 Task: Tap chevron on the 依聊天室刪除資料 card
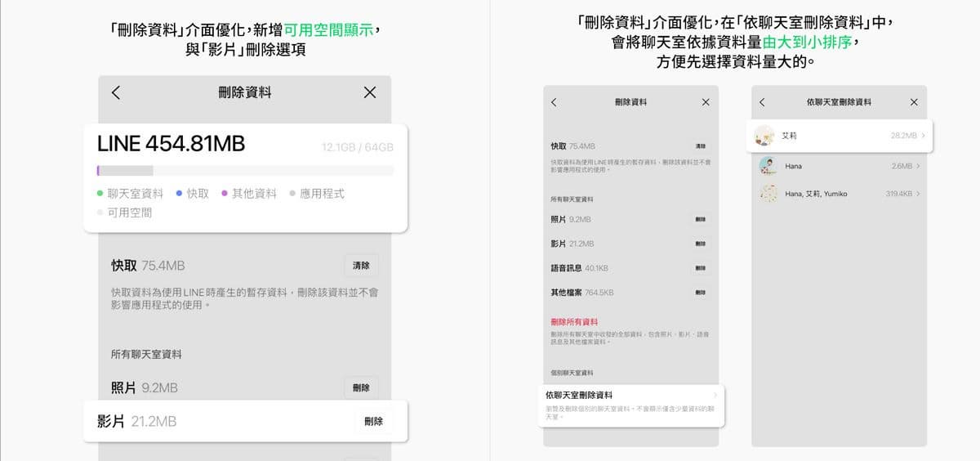coord(715,395)
